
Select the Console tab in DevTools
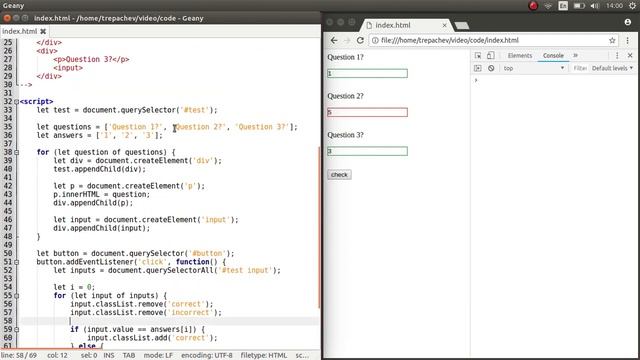pyautogui.click(x=553, y=56)
